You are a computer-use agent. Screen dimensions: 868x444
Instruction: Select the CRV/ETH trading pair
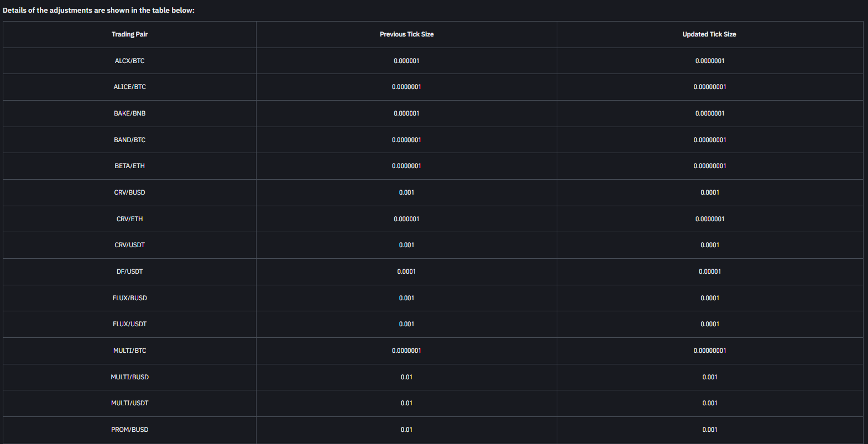[x=129, y=219]
